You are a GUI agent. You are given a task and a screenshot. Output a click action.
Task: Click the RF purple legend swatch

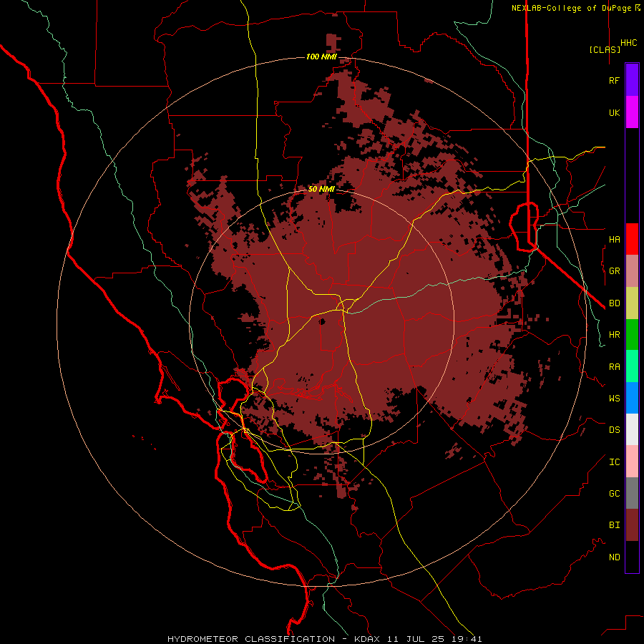(x=632, y=80)
